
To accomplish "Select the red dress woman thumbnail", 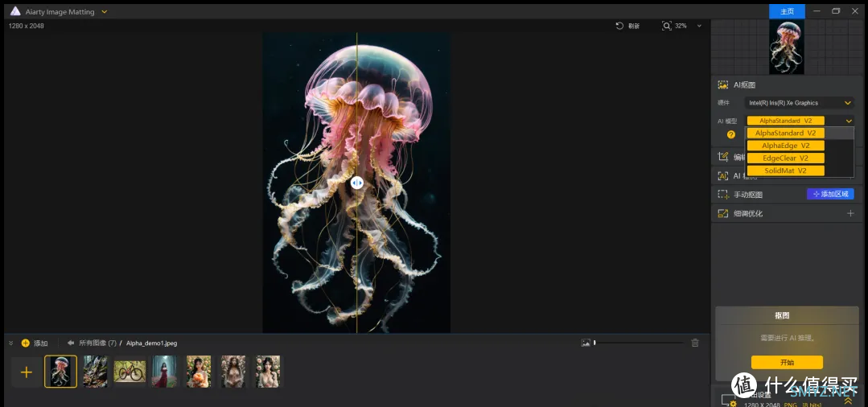I will tap(164, 372).
